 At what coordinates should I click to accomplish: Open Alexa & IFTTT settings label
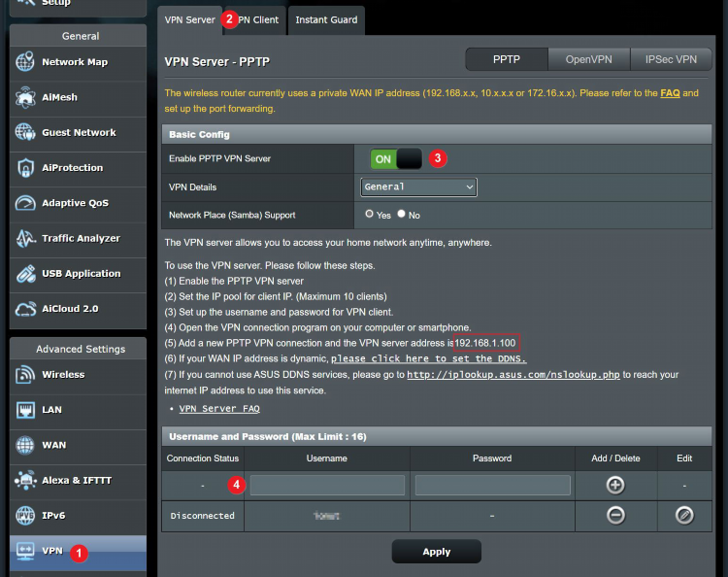click(x=77, y=481)
